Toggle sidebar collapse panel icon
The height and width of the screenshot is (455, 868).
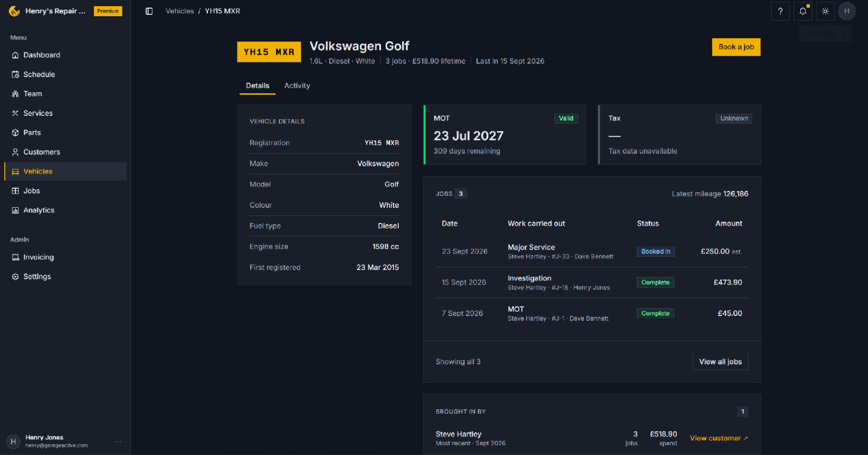[149, 11]
